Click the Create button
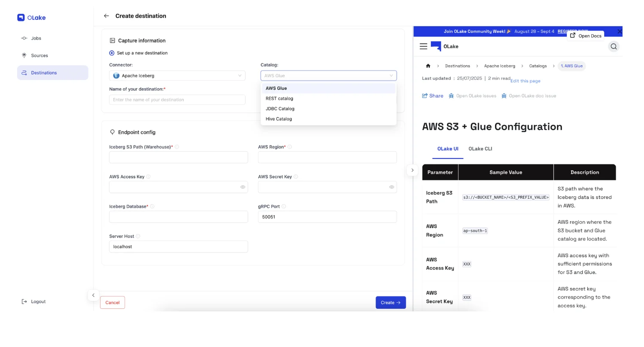This screenshot has width=644, height=347. [390, 303]
